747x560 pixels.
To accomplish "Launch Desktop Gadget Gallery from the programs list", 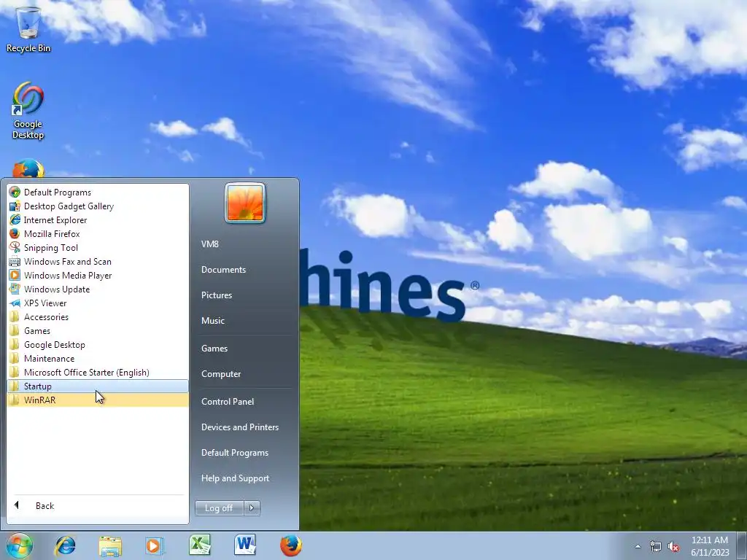I will tap(98, 206).
